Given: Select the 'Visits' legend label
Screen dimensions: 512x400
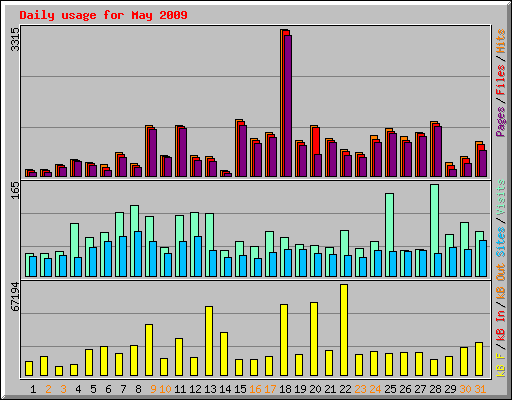Looking at the screenshot, I should pyautogui.click(x=501, y=198).
